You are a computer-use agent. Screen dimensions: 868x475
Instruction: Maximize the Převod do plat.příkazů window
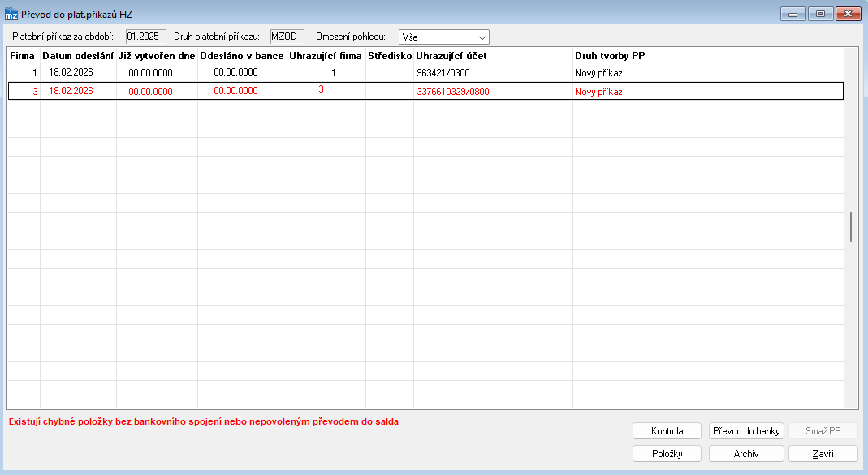tap(820, 13)
